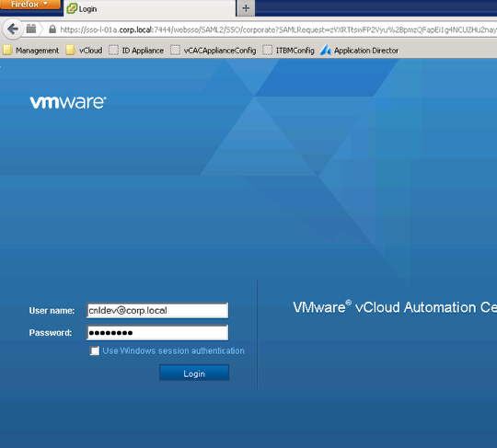Image resolution: width=497 pixels, height=448 pixels.
Task: Click the vCloud folder icon
Action: click(70, 50)
